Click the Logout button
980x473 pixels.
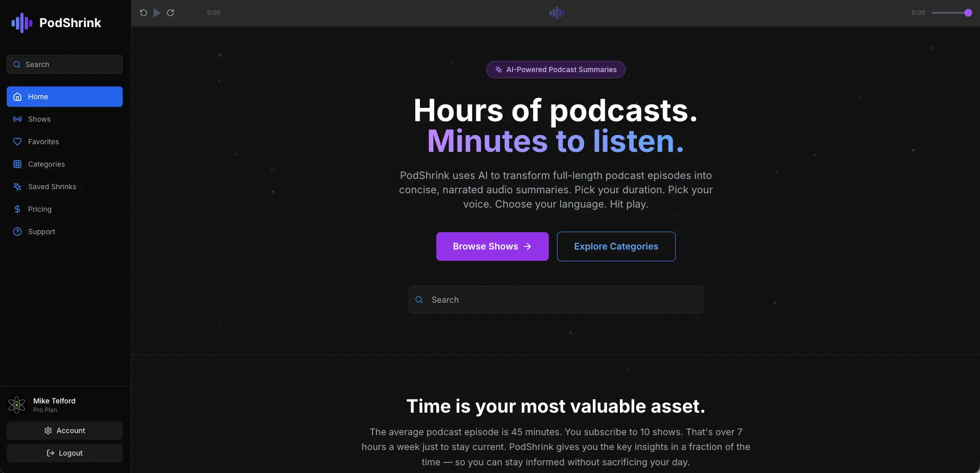click(x=64, y=453)
